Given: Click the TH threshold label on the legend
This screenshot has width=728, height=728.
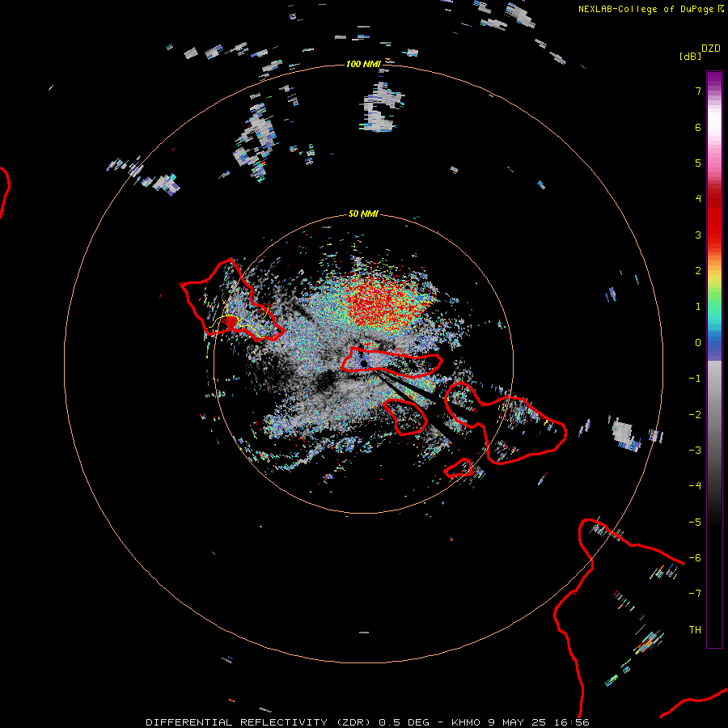Looking at the screenshot, I should [695, 630].
